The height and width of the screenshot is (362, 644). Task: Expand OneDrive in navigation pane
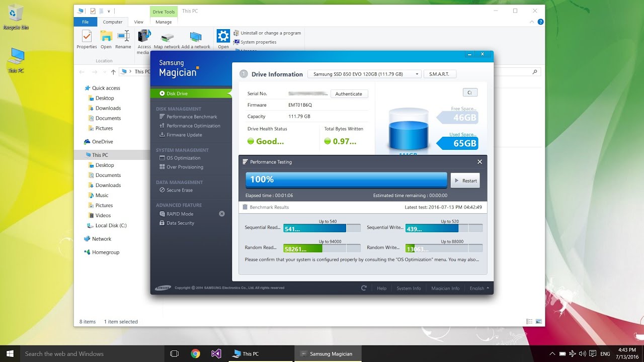tap(80, 142)
